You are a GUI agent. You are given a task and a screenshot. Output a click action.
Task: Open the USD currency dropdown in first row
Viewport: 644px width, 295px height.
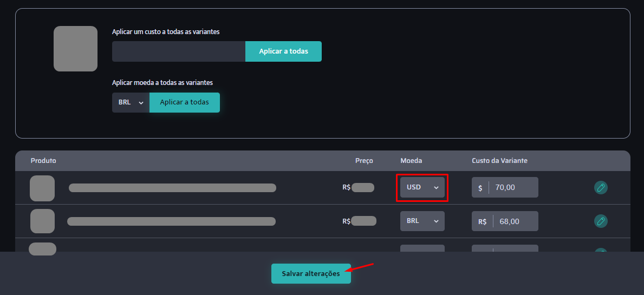[x=422, y=187]
